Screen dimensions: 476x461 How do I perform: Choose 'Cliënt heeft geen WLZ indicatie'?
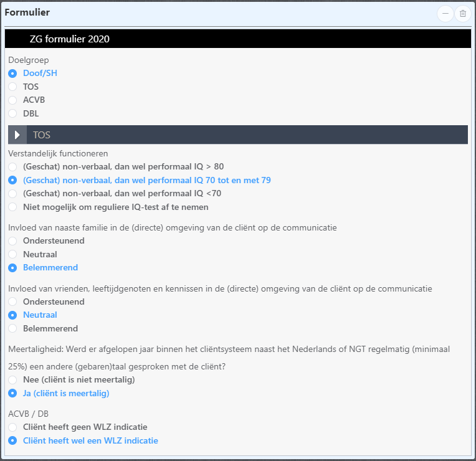(x=12, y=427)
